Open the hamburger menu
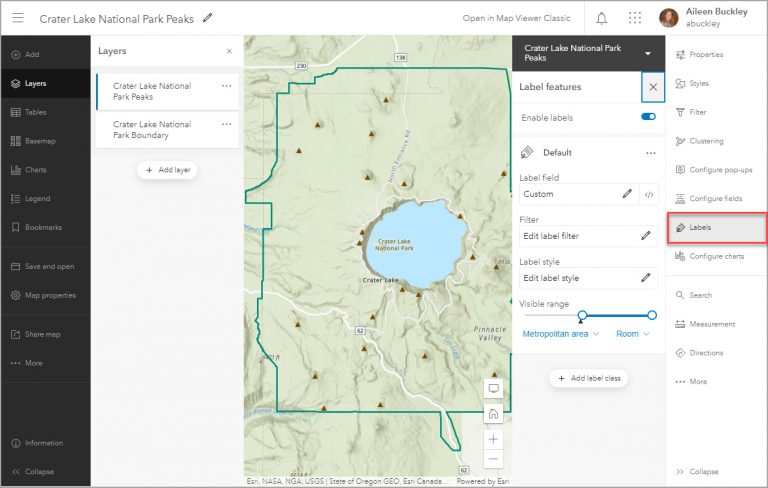Screen dimensions: 768x488 (18, 18)
